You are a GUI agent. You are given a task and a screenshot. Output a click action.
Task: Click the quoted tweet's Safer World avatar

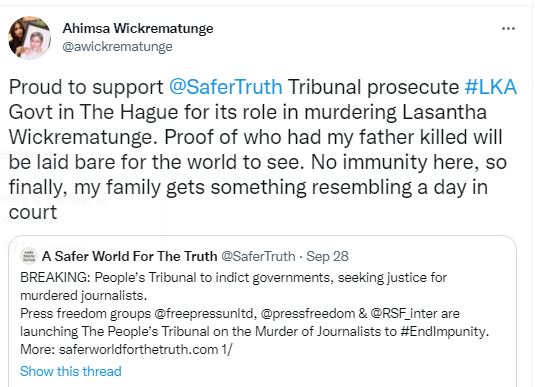click(28, 256)
